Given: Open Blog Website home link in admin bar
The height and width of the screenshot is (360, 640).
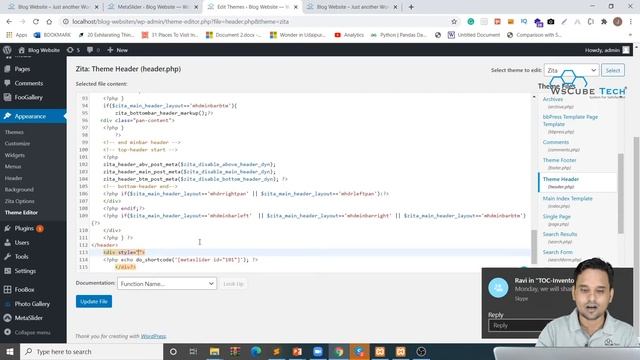Looking at the screenshot, I should [39, 50].
